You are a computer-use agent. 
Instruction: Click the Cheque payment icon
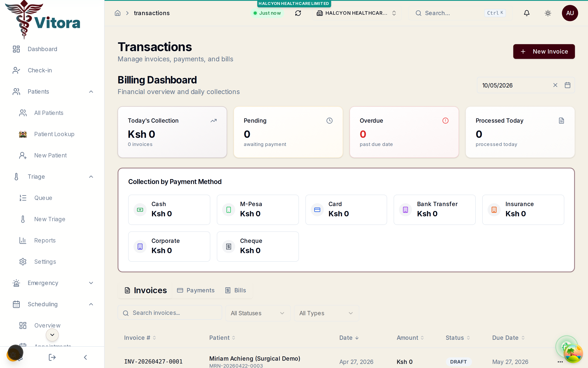pos(229,247)
